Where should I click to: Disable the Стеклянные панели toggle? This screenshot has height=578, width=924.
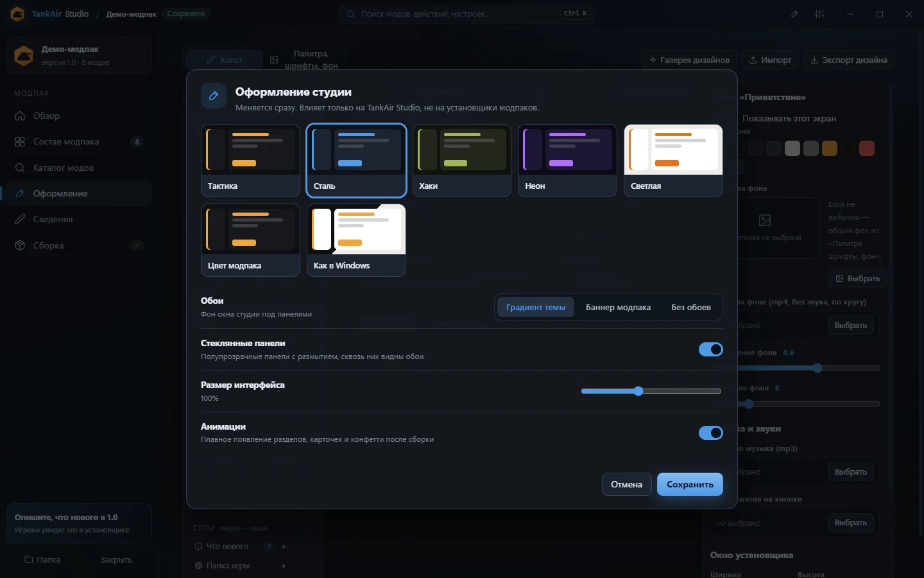pyautogui.click(x=710, y=349)
